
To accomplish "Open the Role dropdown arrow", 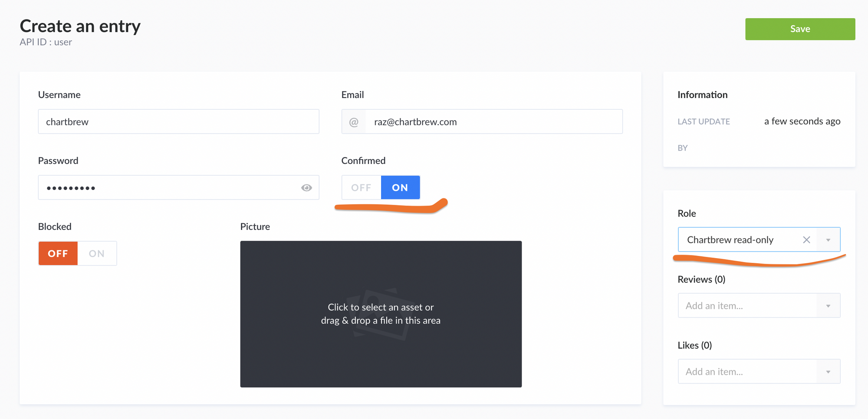I will pos(829,239).
